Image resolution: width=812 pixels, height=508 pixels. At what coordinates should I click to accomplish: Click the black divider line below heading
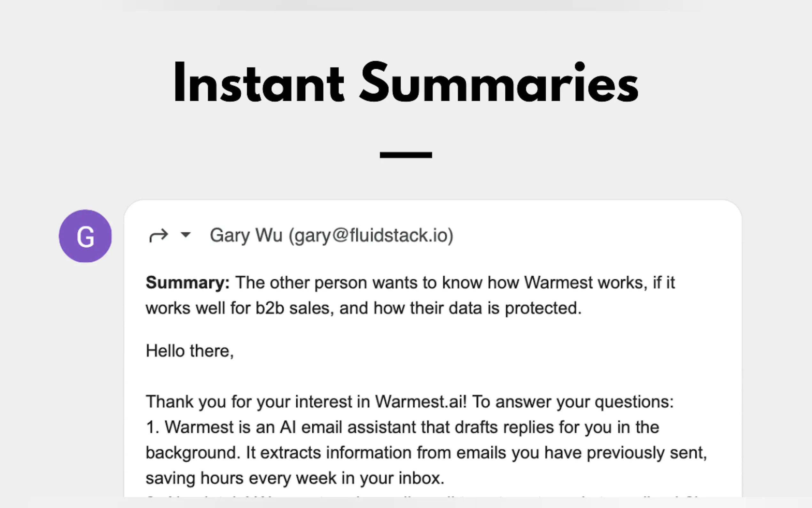[x=405, y=155]
